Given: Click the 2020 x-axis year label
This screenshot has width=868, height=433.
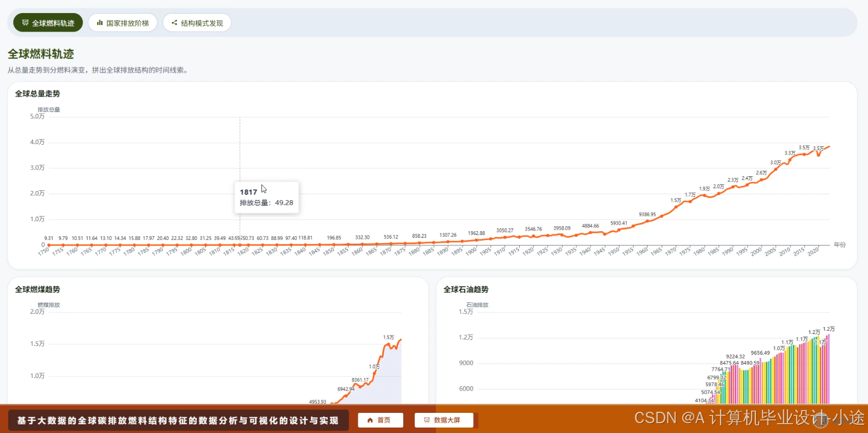Looking at the screenshot, I should (x=813, y=251).
